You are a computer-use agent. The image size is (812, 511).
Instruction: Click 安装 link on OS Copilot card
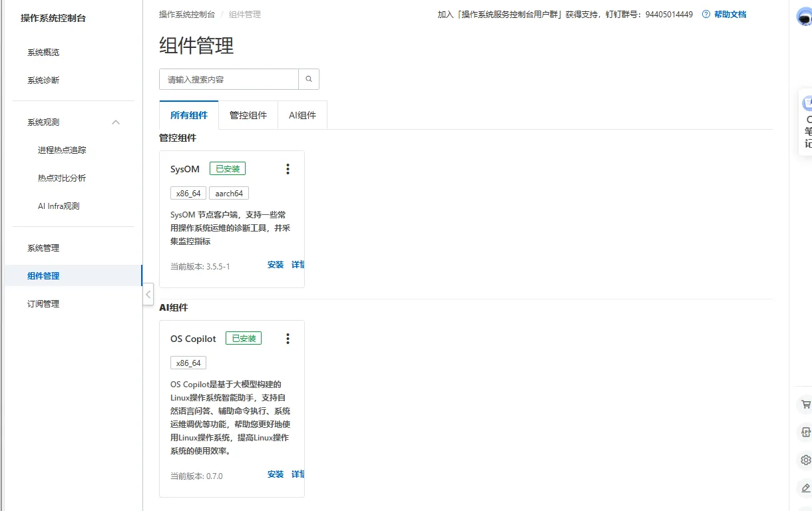click(x=276, y=474)
